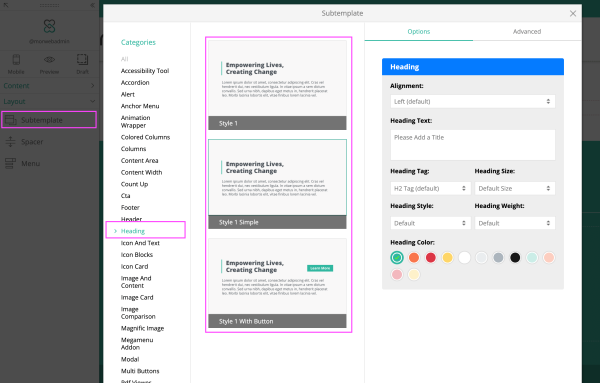Open the Magnific Image category

(x=142, y=328)
